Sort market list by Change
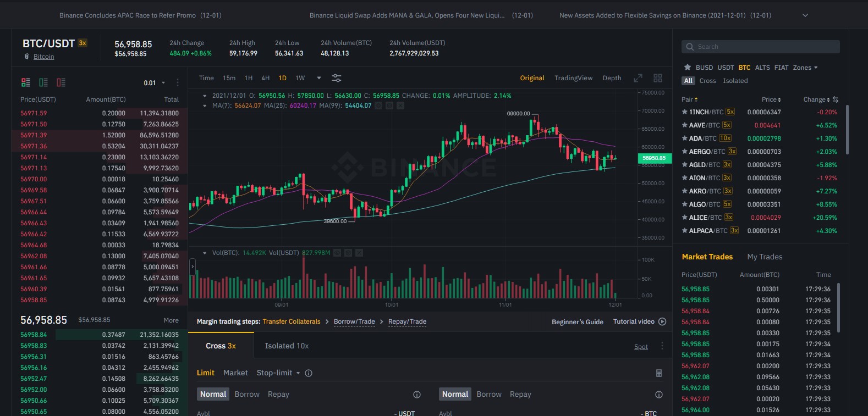The height and width of the screenshot is (416, 868). tap(816, 99)
